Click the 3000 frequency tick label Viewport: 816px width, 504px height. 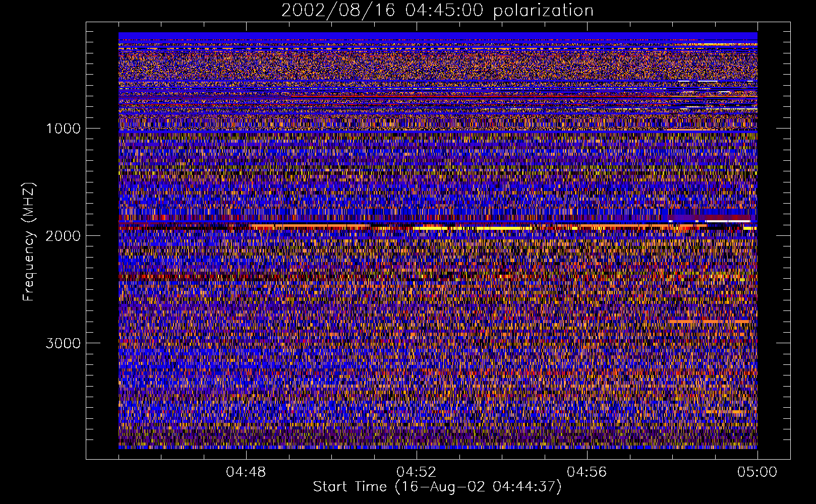click(x=63, y=343)
